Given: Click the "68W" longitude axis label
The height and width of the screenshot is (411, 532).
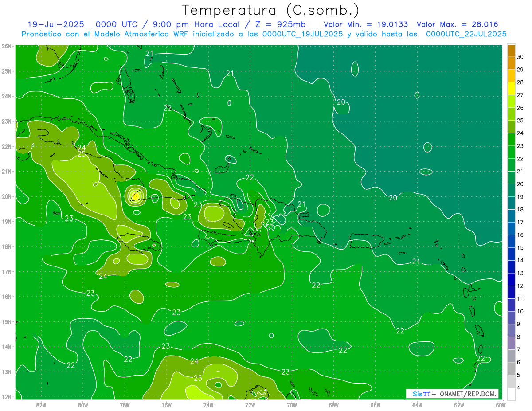Looking at the screenshot, I should click(x=334, y=404).
